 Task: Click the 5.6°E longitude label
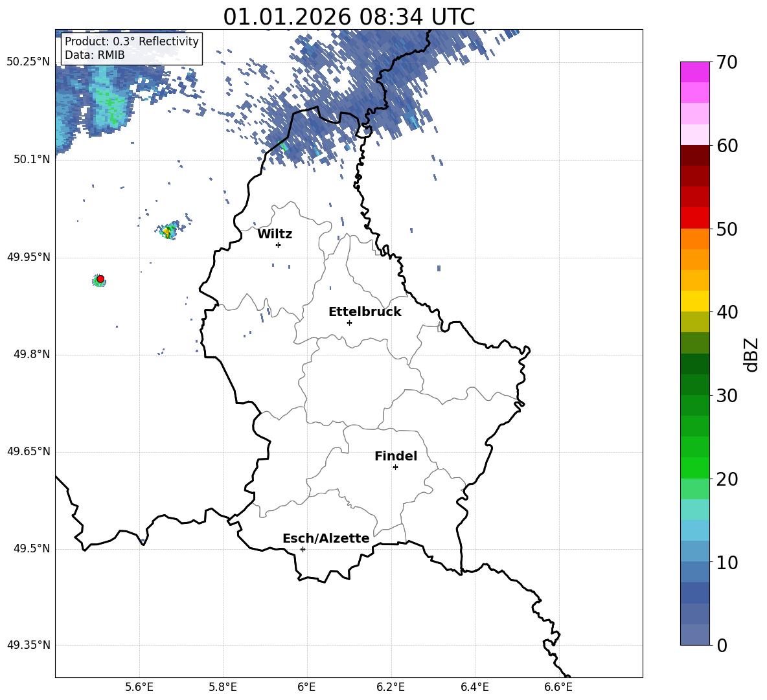pos(139,687)
